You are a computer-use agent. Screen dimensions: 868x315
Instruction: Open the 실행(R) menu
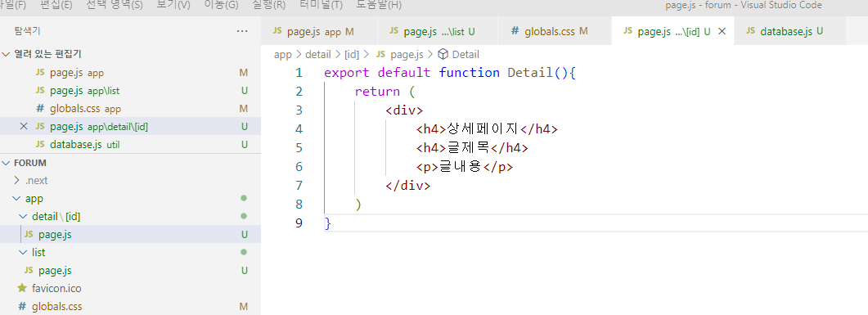click(268, 5)
